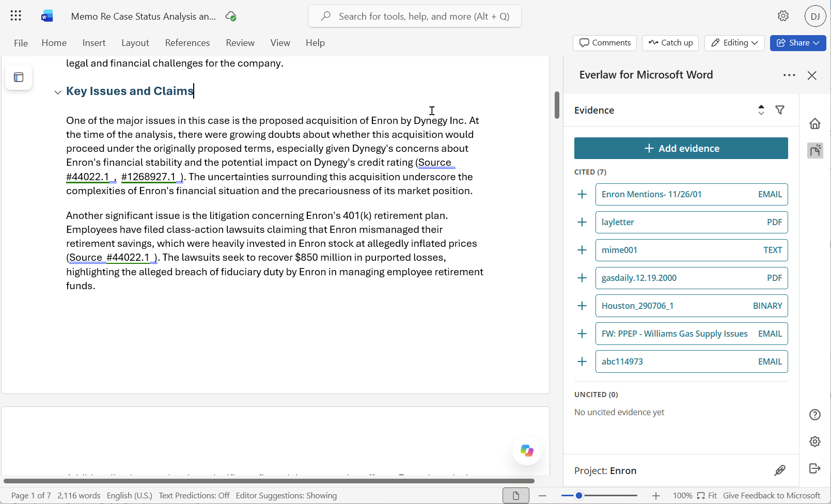Click the Word app icon
This screenshot has width=831, height=504.
point(47,16)
